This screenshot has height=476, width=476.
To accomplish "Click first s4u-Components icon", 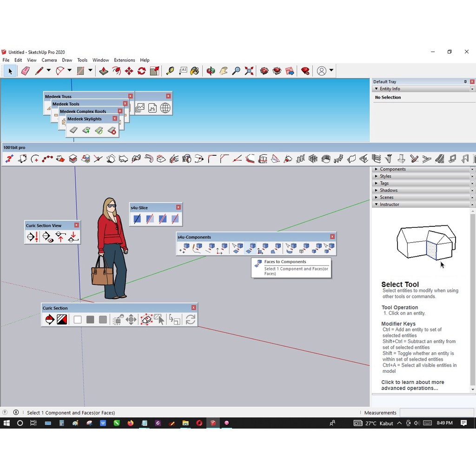I will [x=184, y=248].
